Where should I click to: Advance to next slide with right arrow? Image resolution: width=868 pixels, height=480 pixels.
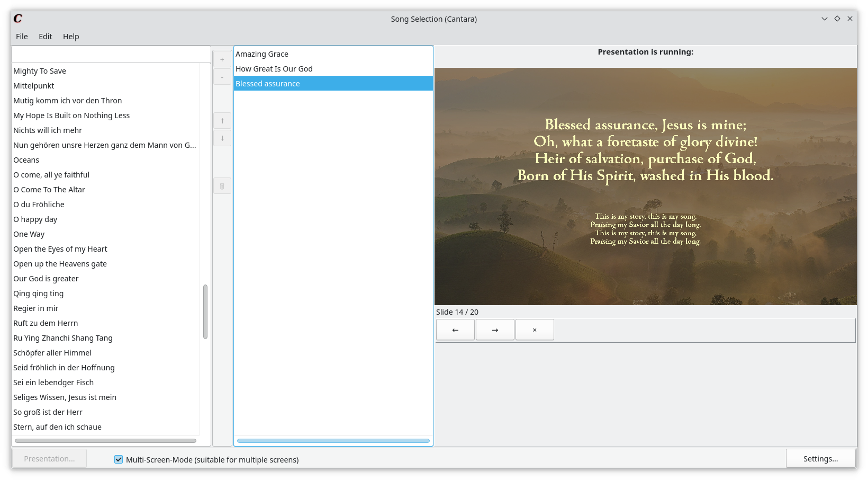[x=495, y=330]
